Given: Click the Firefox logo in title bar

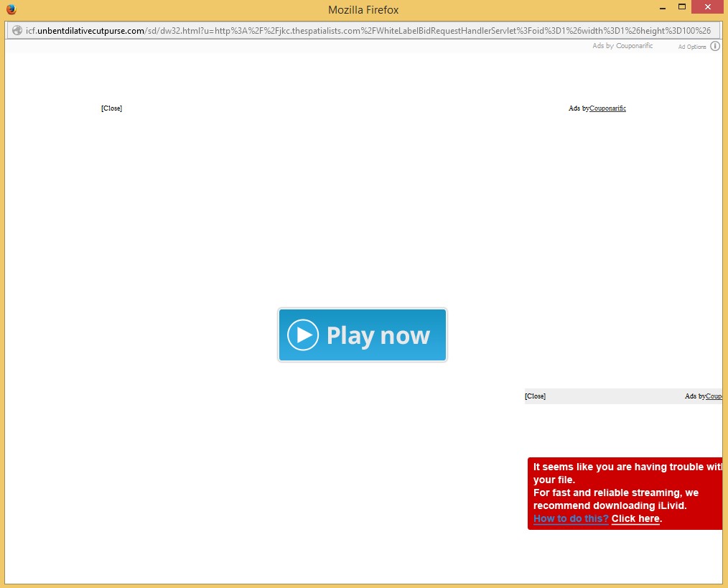Looking at the screenshot, I should (x=10, y=9).
